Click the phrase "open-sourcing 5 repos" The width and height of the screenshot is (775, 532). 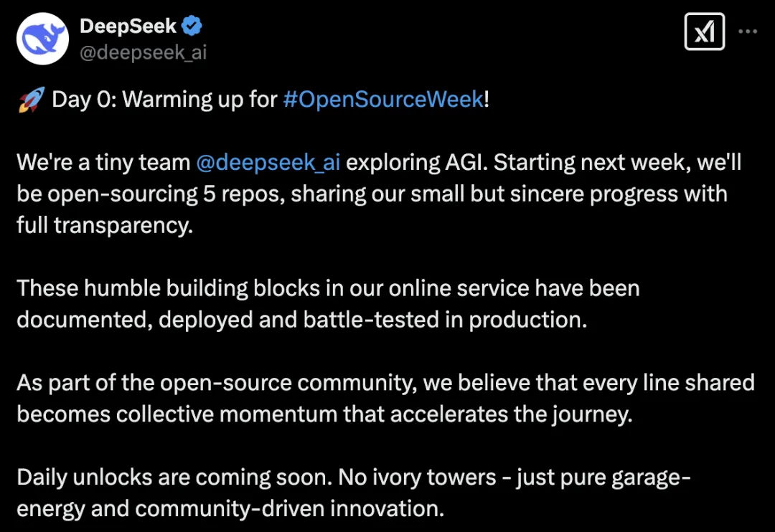pyautogui.click(x=166, y=194)
